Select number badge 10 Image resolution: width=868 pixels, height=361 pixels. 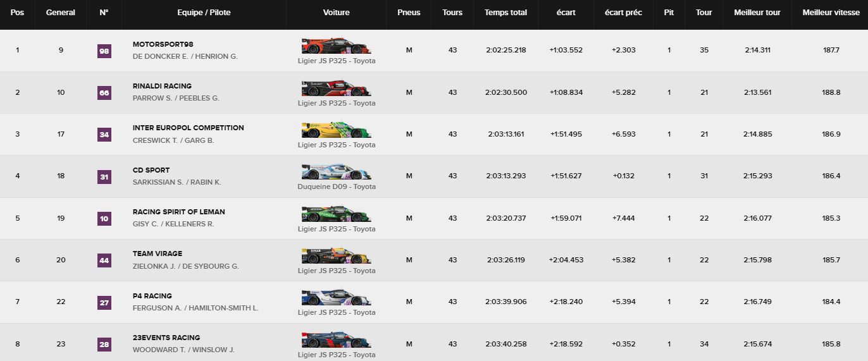coord(104,219)
